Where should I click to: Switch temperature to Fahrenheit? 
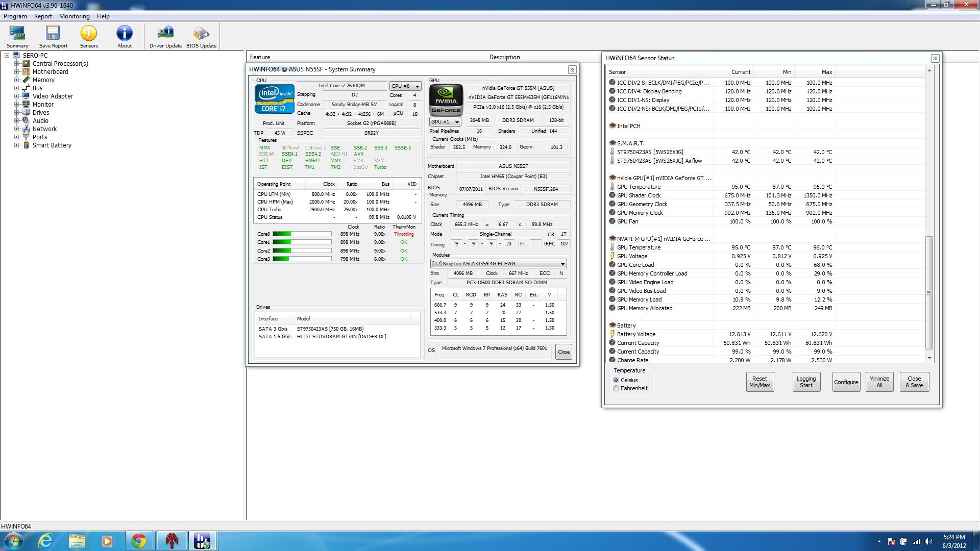(616, 388)
